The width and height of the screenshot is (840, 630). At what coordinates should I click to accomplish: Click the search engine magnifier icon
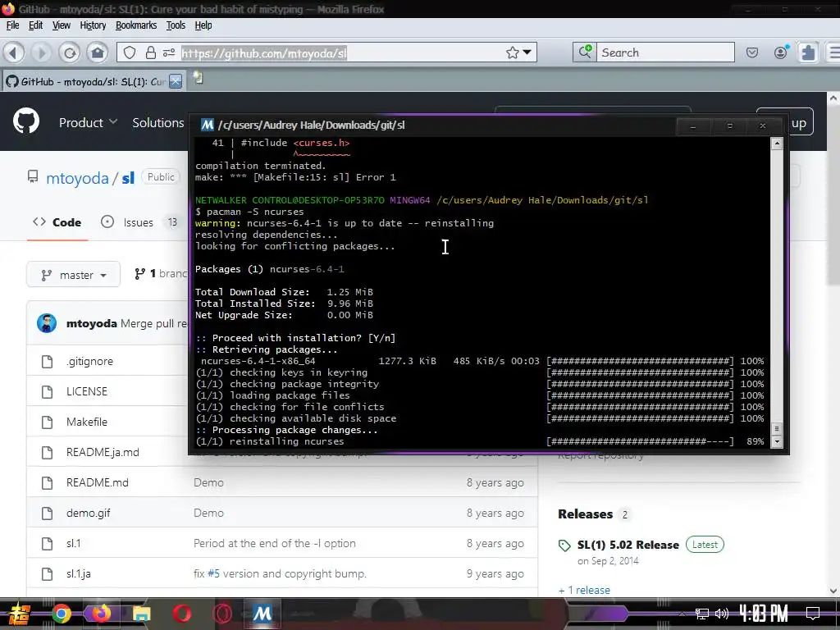584,52
